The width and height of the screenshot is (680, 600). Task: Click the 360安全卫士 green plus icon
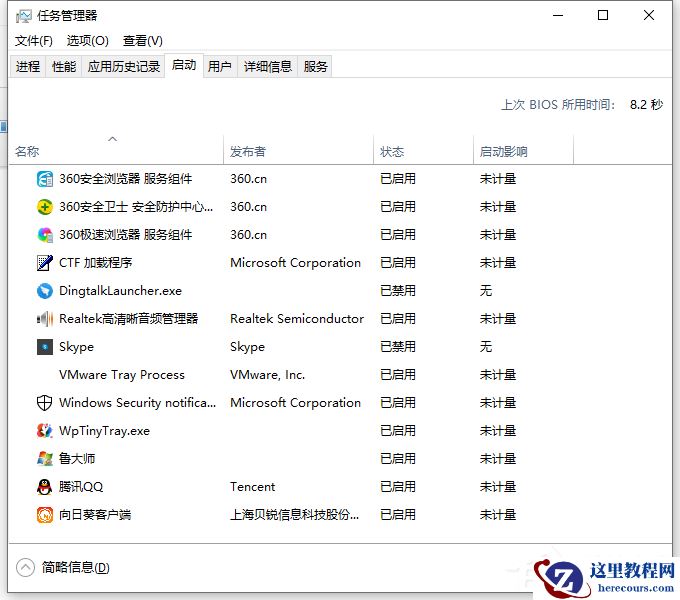45,207
